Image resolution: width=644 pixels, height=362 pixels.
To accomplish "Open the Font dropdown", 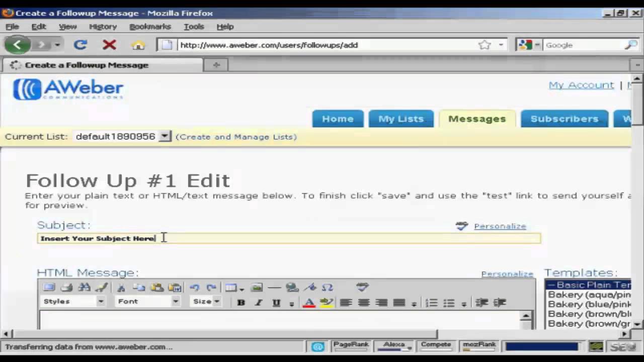I will (x=148, y=302).
